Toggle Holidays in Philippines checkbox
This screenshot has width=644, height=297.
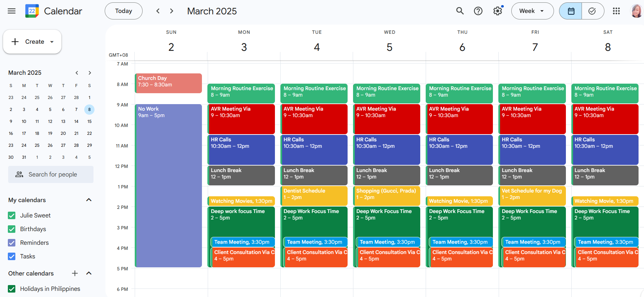pos(12,289)
